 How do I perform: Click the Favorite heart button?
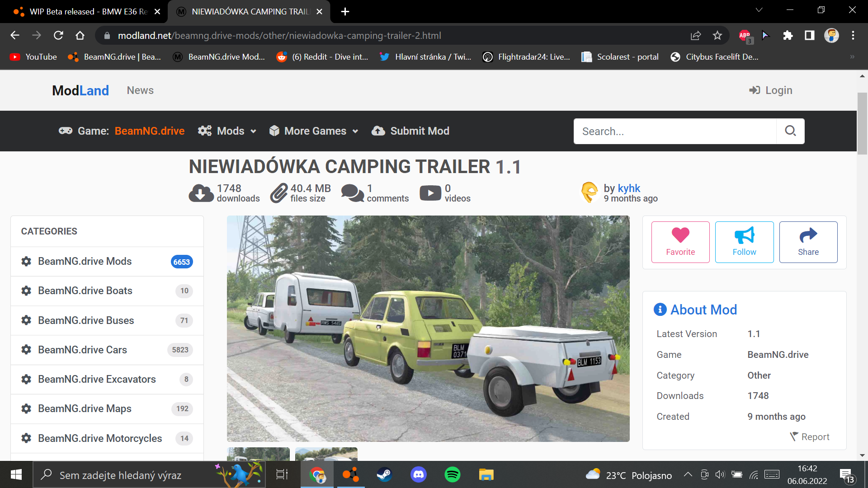[x=680, y=242]
